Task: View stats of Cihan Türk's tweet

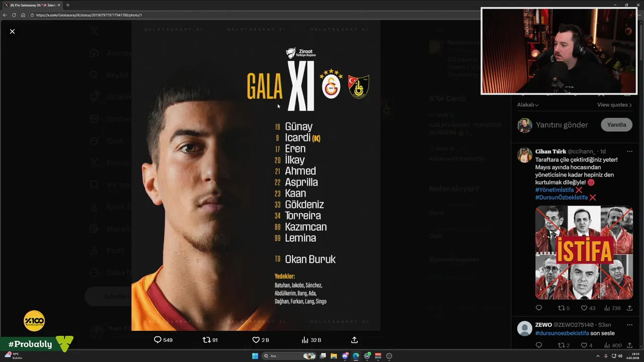Action: 612,308
